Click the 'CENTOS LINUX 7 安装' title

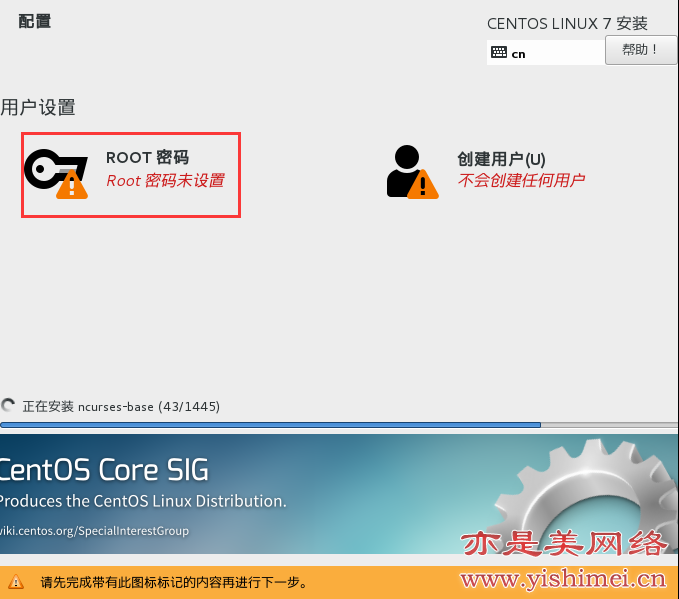(x=567, y=23)
